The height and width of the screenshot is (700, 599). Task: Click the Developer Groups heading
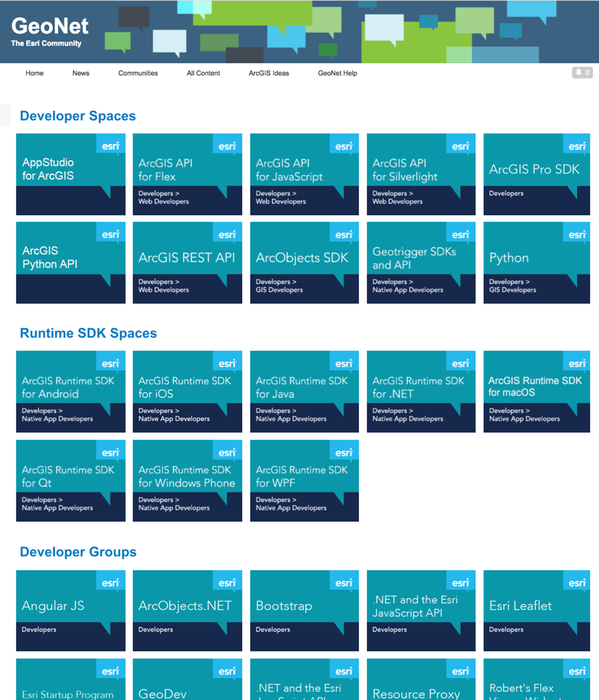(x=78, y=552)
